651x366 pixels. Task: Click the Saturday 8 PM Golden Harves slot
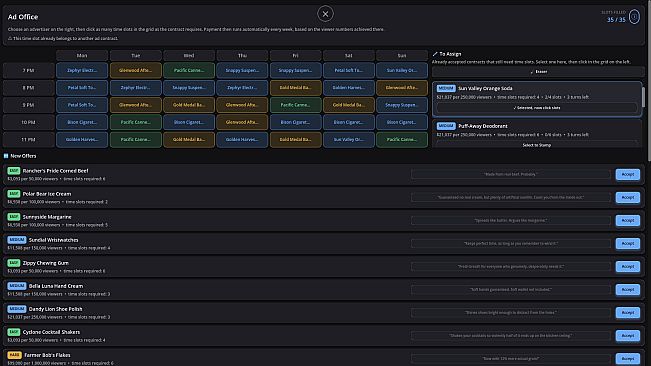[349, 88]
